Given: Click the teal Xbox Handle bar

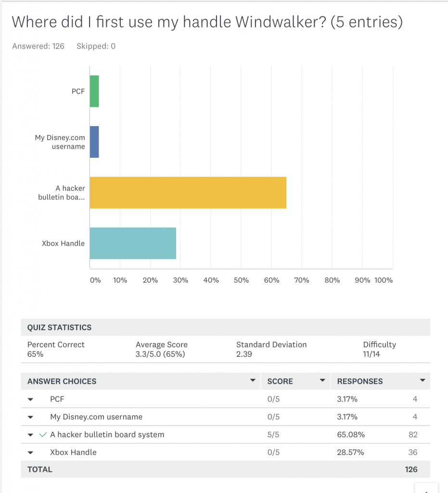Looking at the screenshot, I should pyautogui.click(x=133, y=243).
